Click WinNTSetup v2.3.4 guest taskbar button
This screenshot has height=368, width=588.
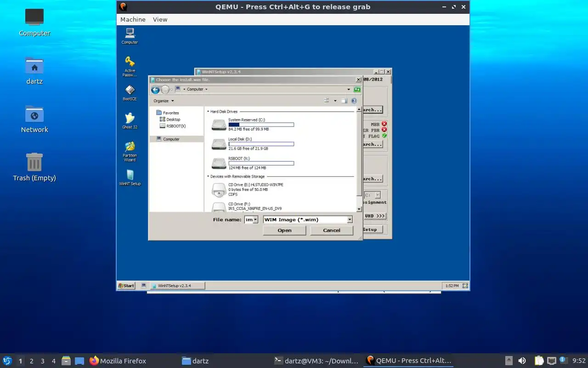coord(177,286)
